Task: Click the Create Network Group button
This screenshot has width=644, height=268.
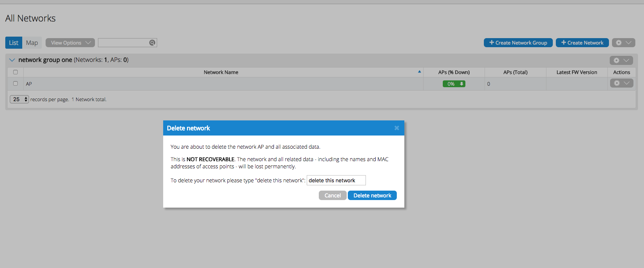Action: click(x=518, y=43)
